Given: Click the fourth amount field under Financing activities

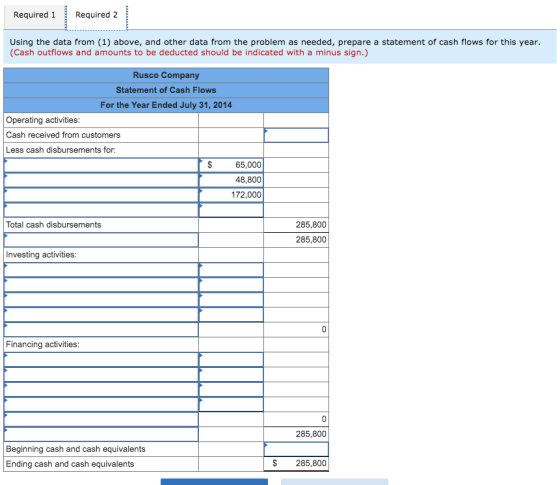Looking at the screenshot, I should click(x=231, y=405).
